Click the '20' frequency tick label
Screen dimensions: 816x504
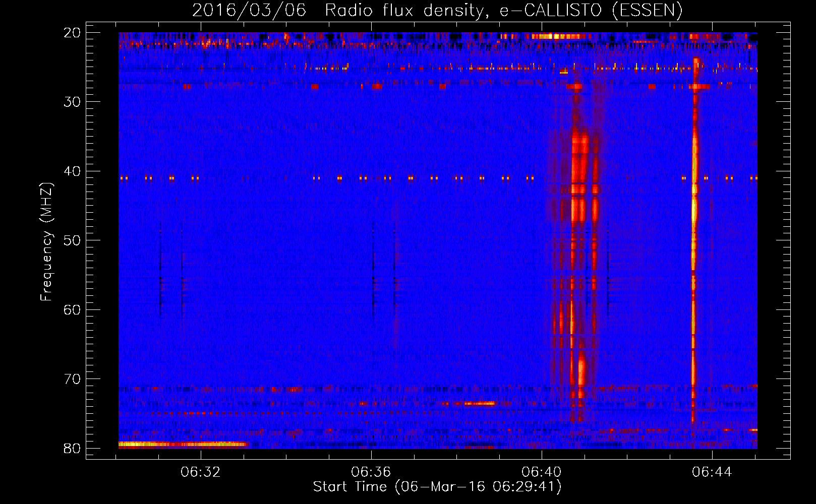(72, 33)
